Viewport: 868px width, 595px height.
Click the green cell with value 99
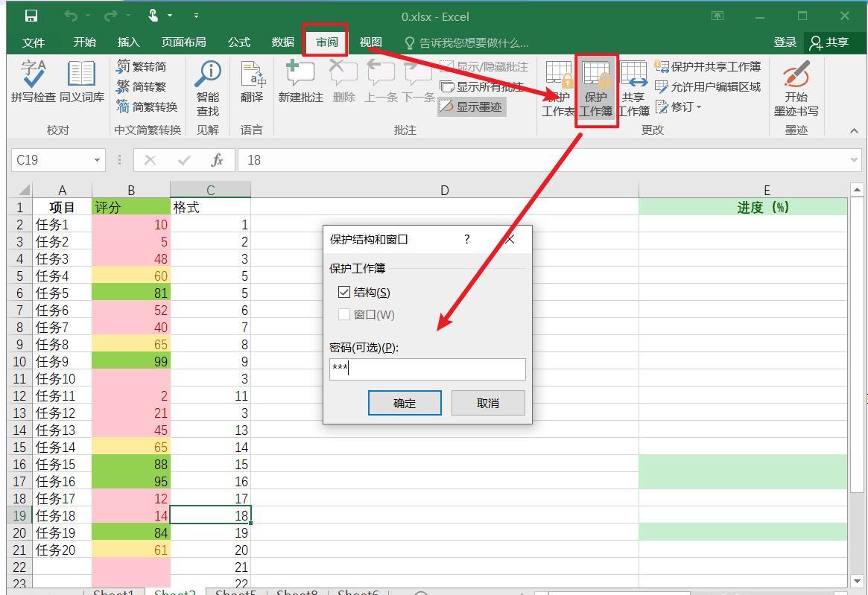(131, 361)
